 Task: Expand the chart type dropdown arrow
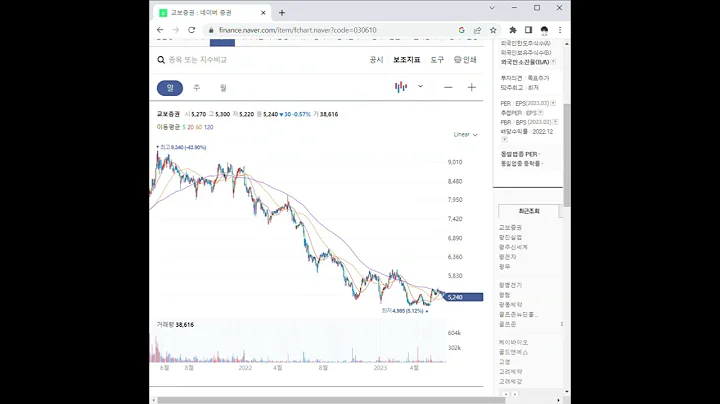pyautogui.click(x=420, y=86)
